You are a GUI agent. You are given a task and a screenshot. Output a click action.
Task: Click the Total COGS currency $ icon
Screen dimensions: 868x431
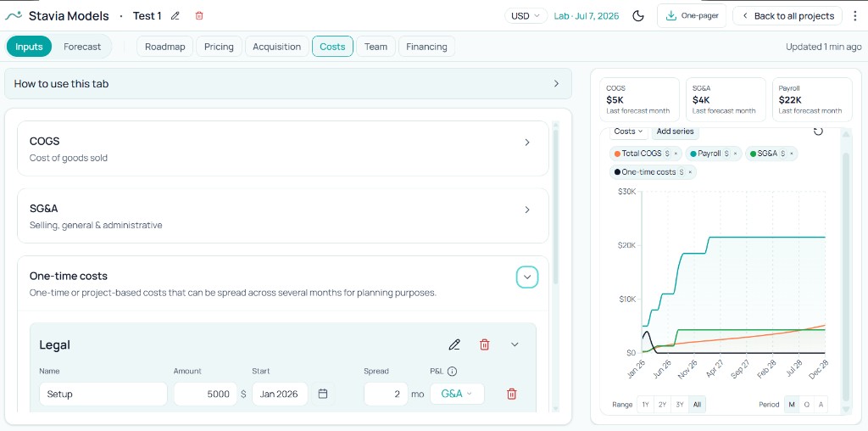point(667,154)
